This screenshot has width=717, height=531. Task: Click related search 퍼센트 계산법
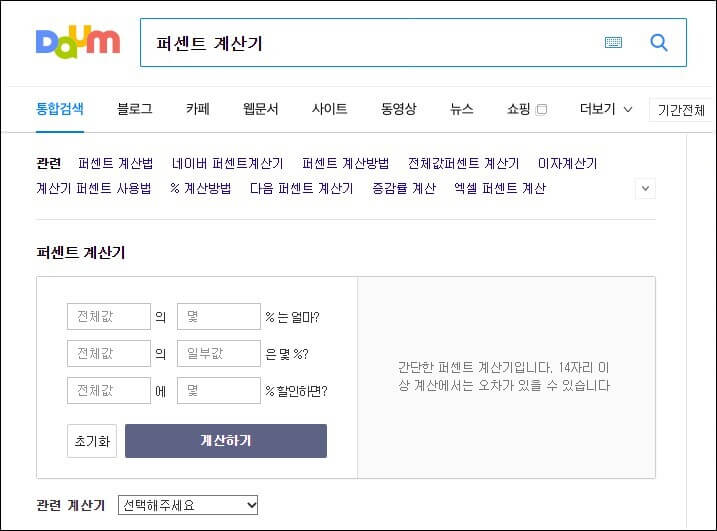116,163
